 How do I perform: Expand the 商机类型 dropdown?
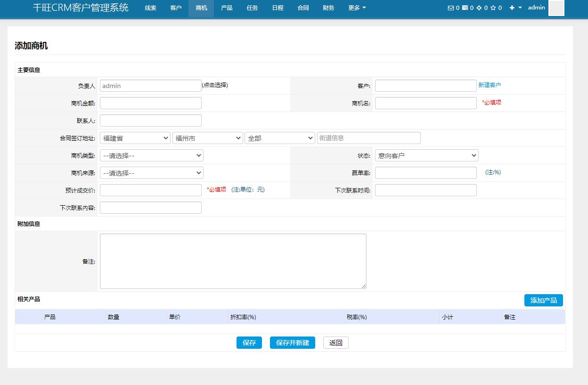(152, 155)
